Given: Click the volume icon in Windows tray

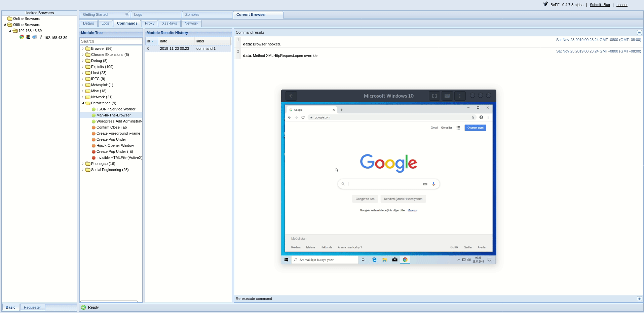Looking at the screenshot, I should click(x=469, y=260).
